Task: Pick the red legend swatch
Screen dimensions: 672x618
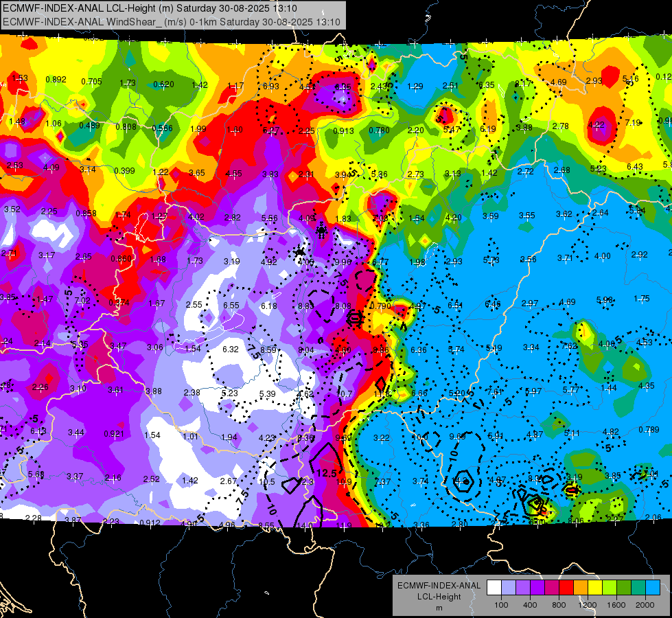Action: pyautogui.click(x=566, y=588)
